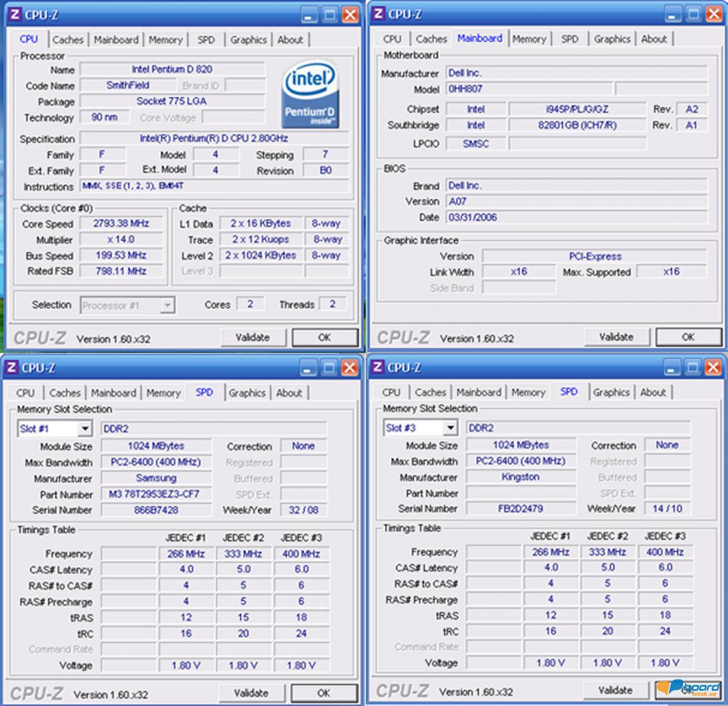Minimize the CPU-Z window showing Pentium D 820
The width and height of the screenshot is (728, 706).
pos(309,15)
